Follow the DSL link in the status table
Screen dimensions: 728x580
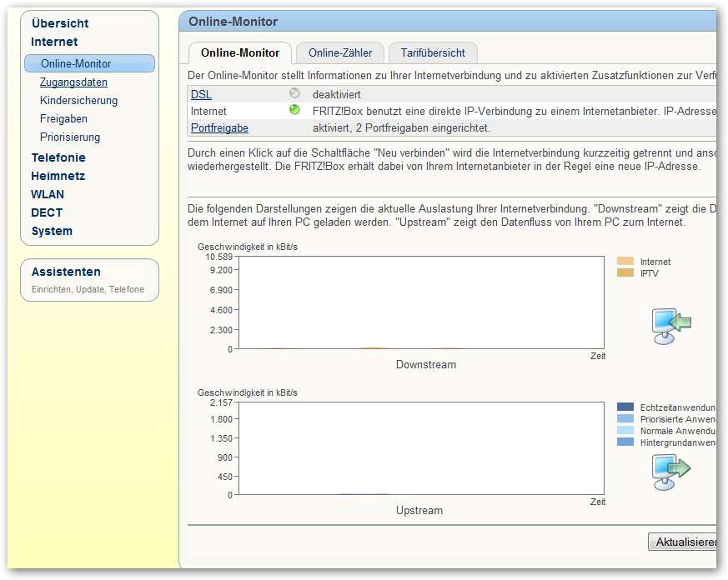tap(201, 95)
